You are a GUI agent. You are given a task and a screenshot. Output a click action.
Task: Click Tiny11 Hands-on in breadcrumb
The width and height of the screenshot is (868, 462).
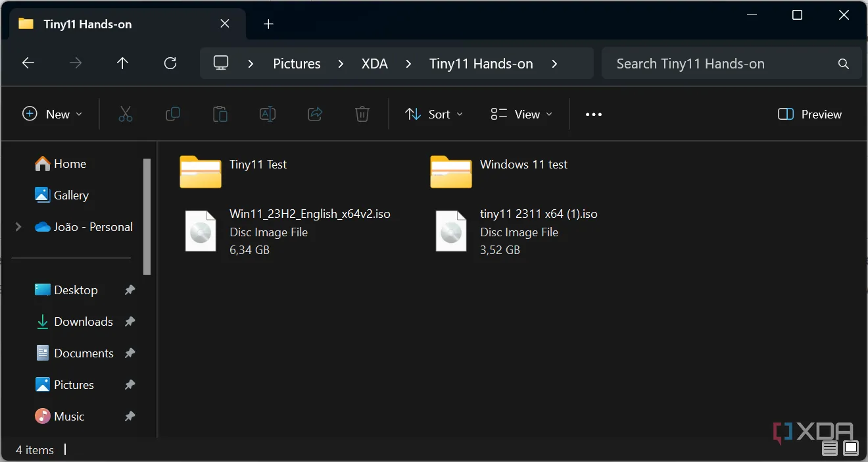tap(481, 64)
